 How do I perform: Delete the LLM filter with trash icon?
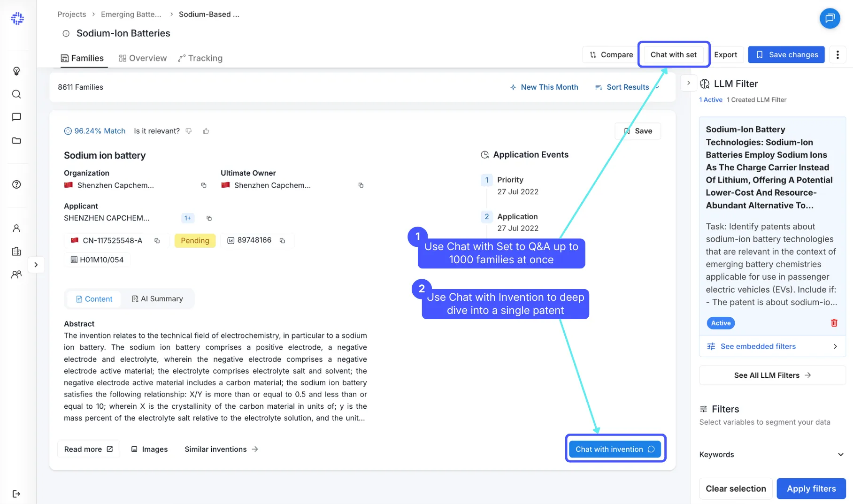[834, 323]
